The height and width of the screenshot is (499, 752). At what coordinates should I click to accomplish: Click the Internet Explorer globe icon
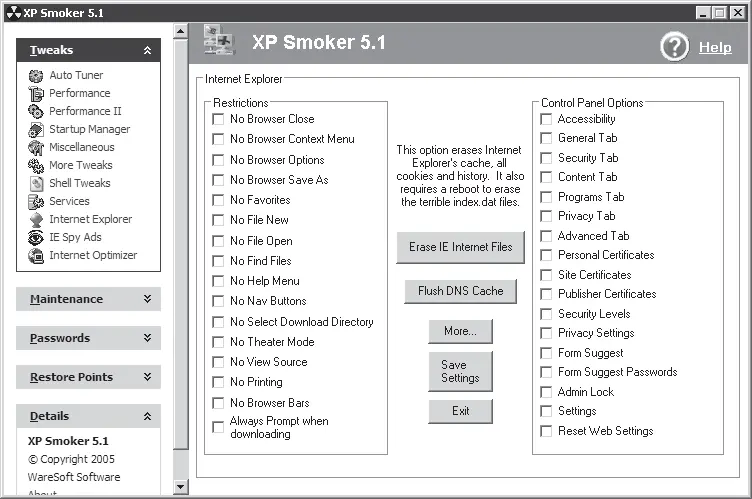(36, 219)
